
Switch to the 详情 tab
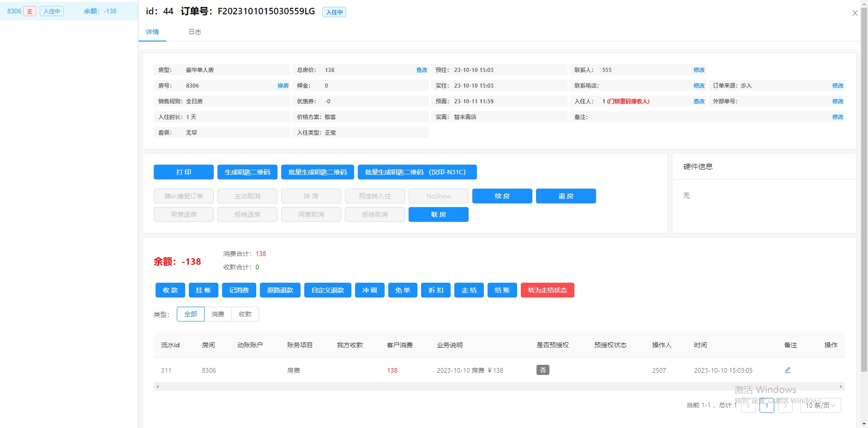[x=152, y=32]
